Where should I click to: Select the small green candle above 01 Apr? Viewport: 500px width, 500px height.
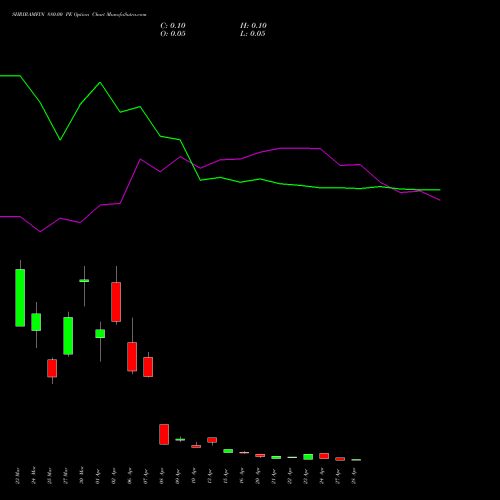[100, 334]
